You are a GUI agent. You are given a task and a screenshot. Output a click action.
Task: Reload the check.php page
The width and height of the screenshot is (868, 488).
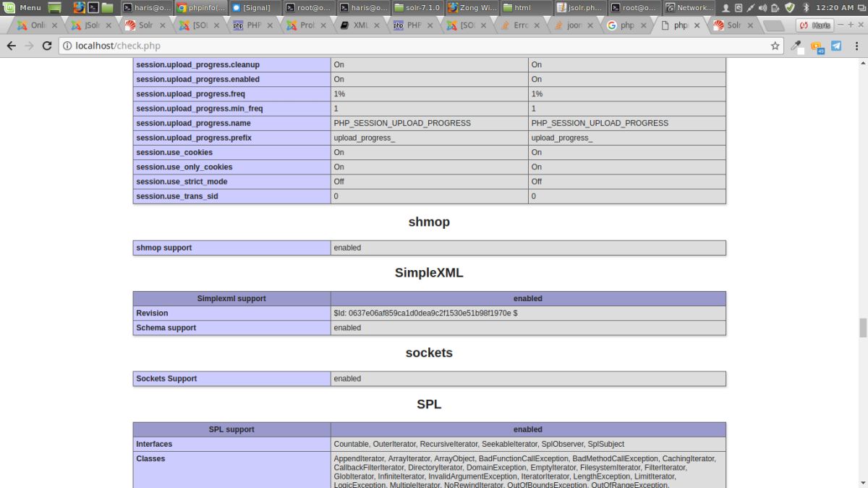pos(47,46)
